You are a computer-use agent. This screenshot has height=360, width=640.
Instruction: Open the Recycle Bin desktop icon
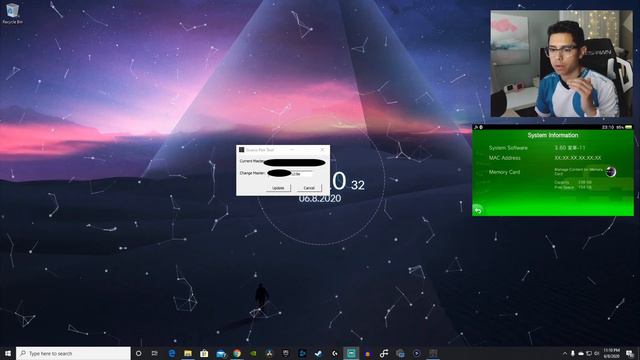[12, 13]
